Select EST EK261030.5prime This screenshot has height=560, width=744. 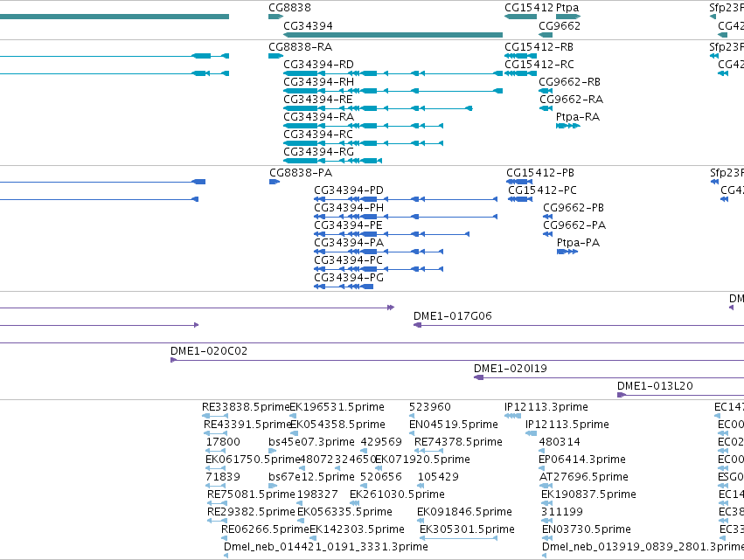tap(397, 494)
